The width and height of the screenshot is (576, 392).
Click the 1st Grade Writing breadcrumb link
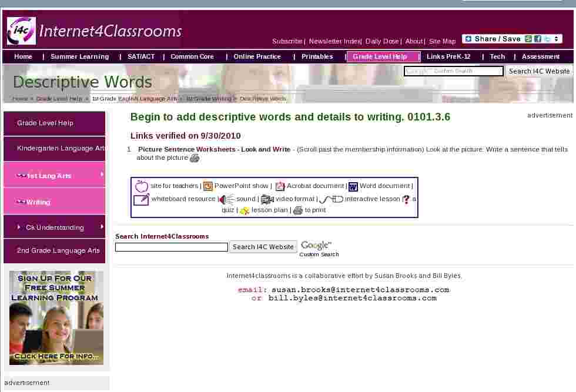(209, 99)
